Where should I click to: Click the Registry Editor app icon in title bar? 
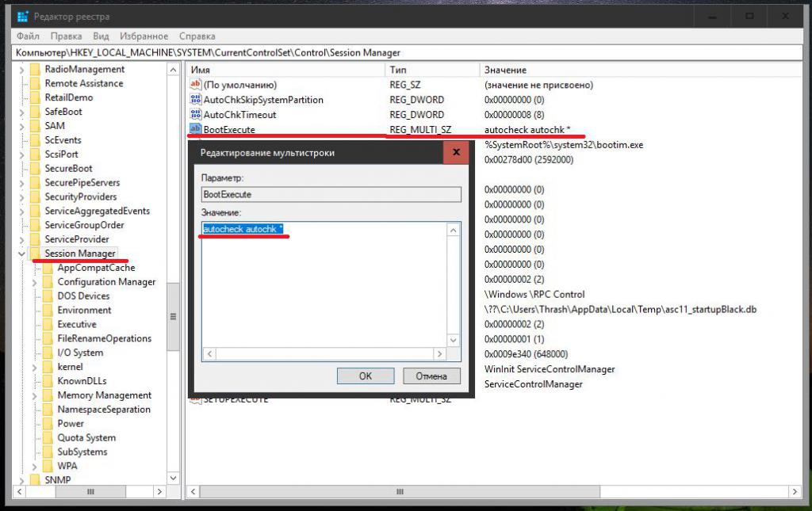tap(22, 17)
